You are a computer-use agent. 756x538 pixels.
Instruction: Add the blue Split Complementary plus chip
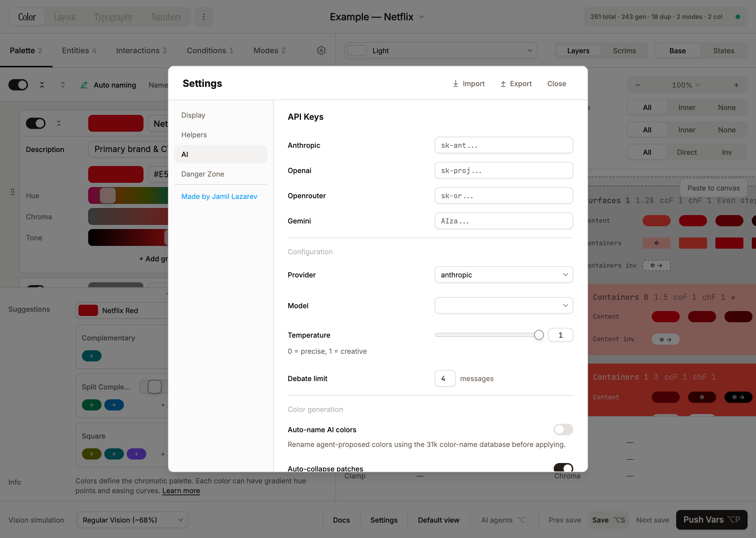coord(114,405)
